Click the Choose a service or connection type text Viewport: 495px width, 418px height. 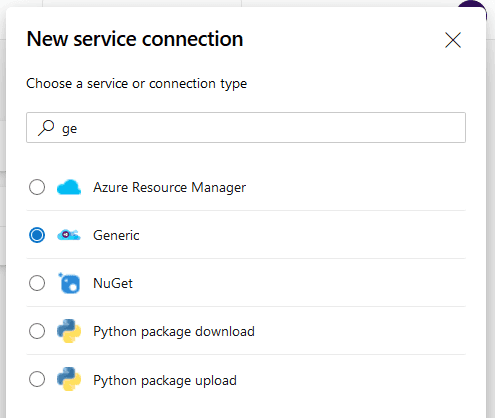137,84
